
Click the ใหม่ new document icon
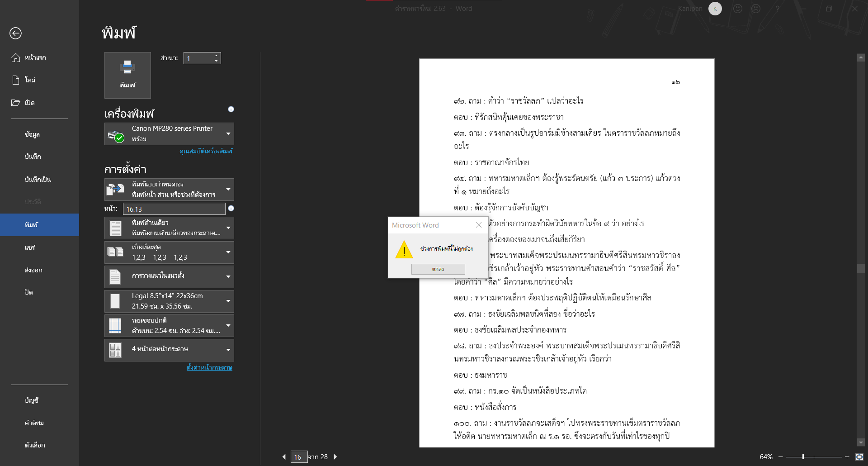click(x=16, y=80)
